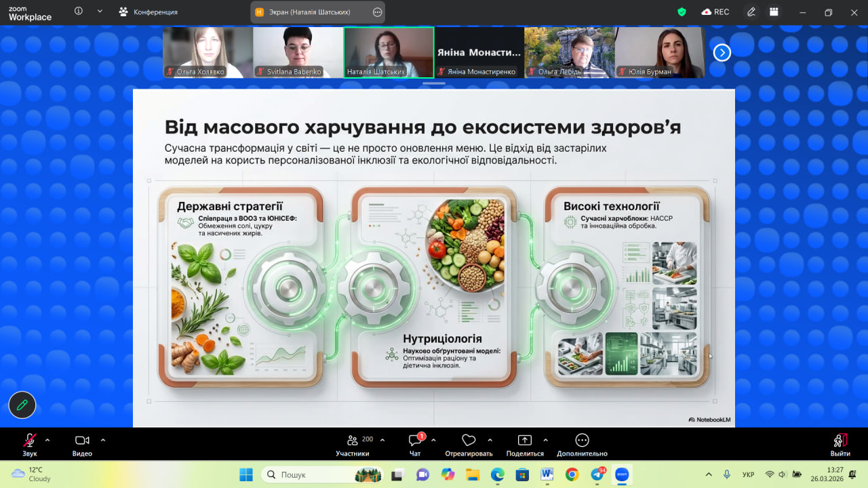This screenshot has width=868, height=488.
Task: Expand video options arrow next to Видео
Action: click(103, 440)
